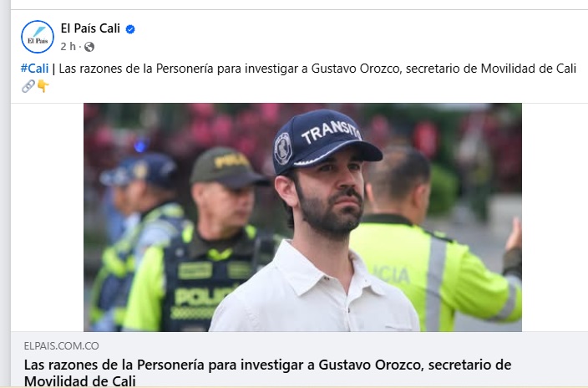
Task: Open the #Cali hashtag
Action: point(34,69)
